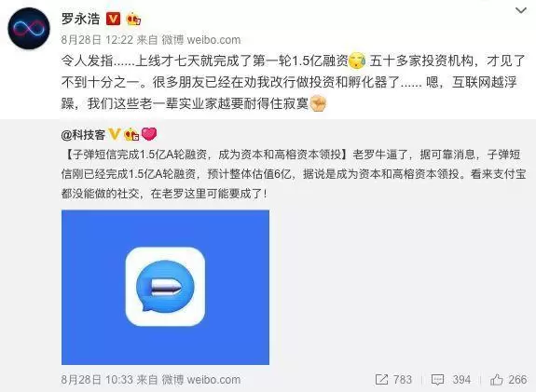Open the @科技客 account link
This screenshot has height=392, width=536.
[x=83, y=135]
